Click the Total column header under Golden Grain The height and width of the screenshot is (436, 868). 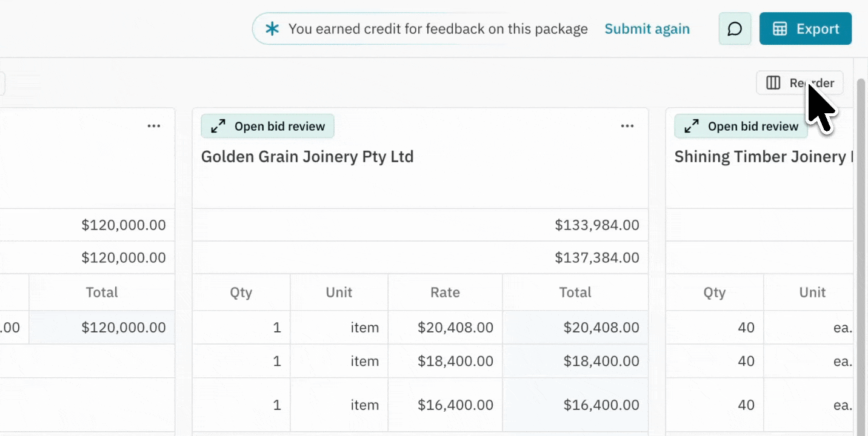tap(575, 292)
